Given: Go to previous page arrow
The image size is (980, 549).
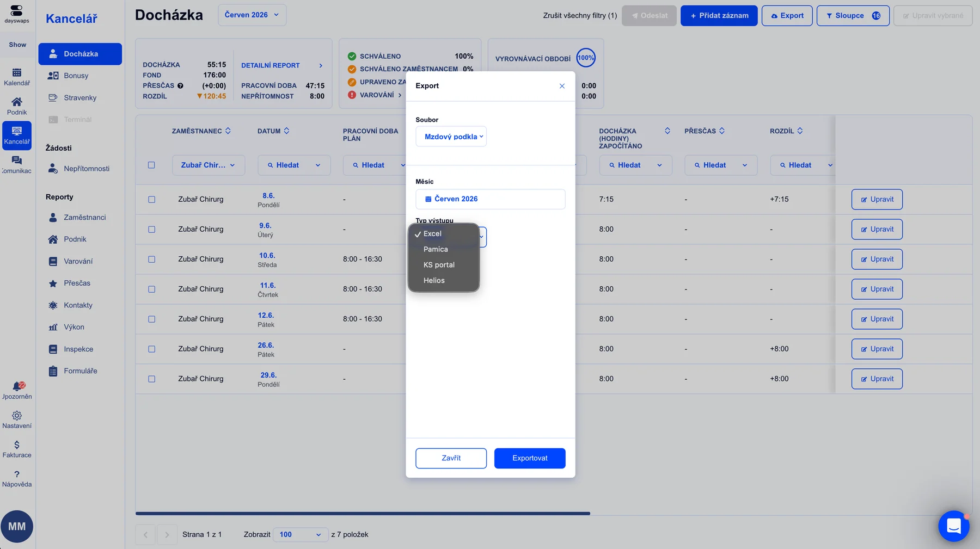Looking at the screenshot, I should [145, 534].
